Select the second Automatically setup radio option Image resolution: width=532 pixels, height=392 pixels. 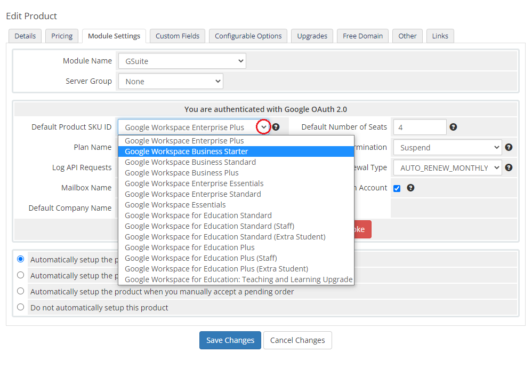(21, 275)
